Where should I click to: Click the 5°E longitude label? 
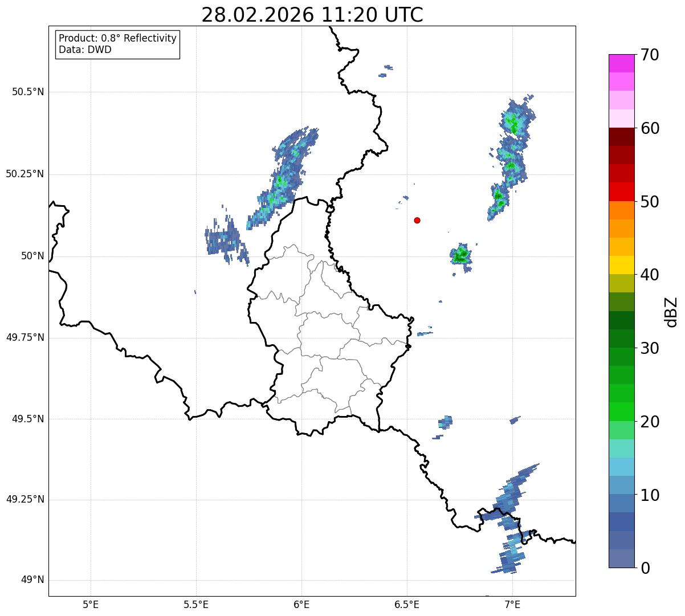91,605
